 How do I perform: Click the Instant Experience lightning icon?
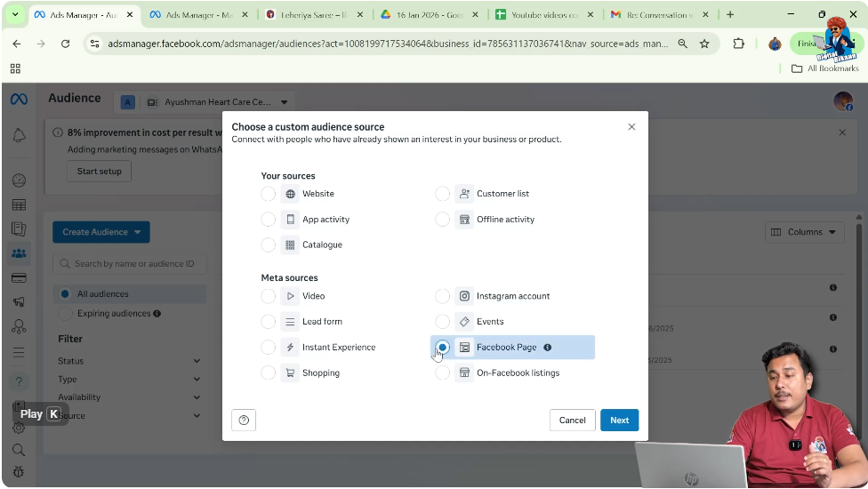pos(290,347)
